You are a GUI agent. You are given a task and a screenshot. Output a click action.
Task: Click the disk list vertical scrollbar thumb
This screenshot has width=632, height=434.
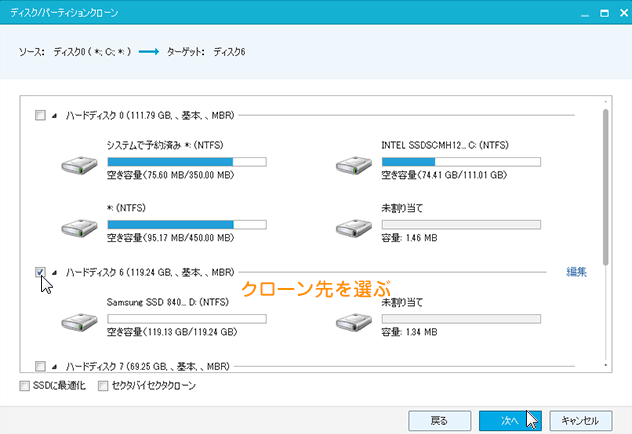[x=605, y=187]
